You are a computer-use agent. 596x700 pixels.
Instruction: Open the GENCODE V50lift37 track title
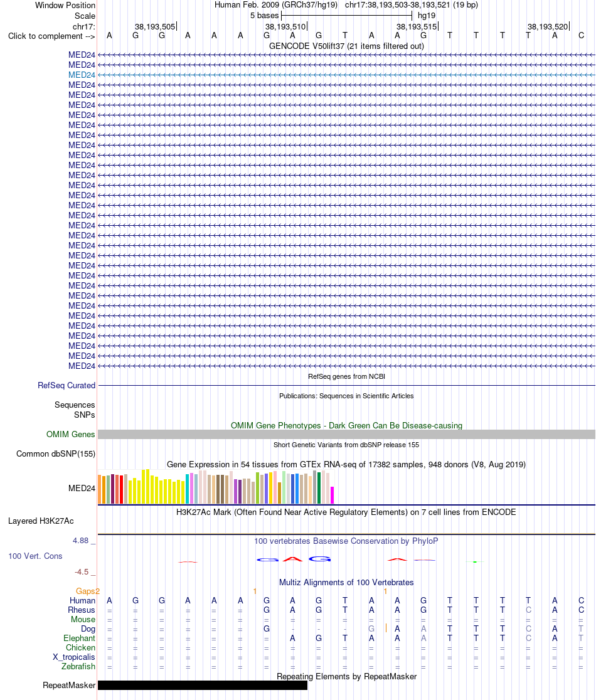coord(346,46)
